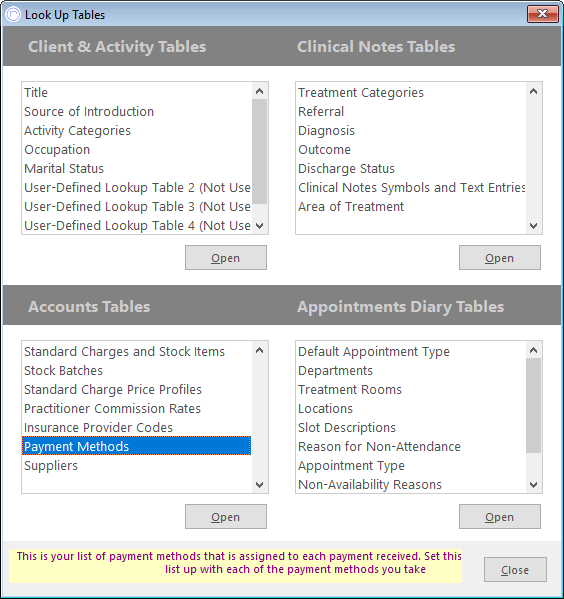Select Reason for Non-Attendance entry

tap(411, 447)
